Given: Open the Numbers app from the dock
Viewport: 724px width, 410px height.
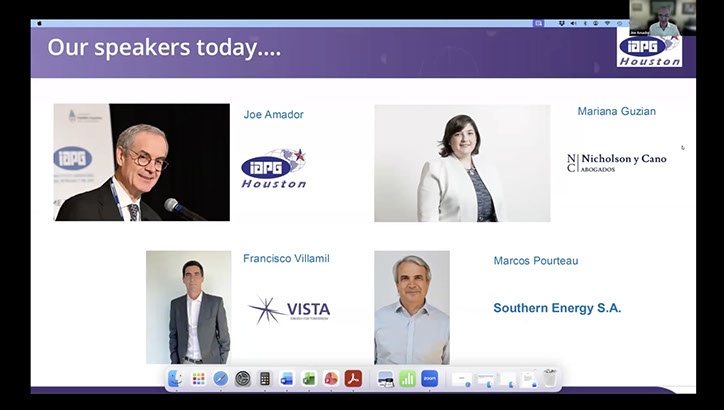Looking at the screenshot, I should pos(408,379).
